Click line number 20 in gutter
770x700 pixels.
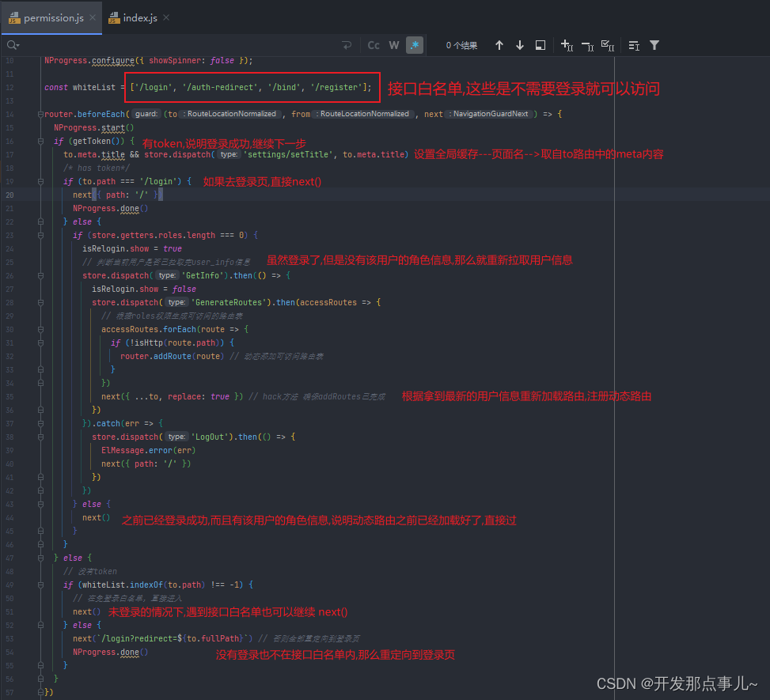pyautogui.click(x=9, y=195)
